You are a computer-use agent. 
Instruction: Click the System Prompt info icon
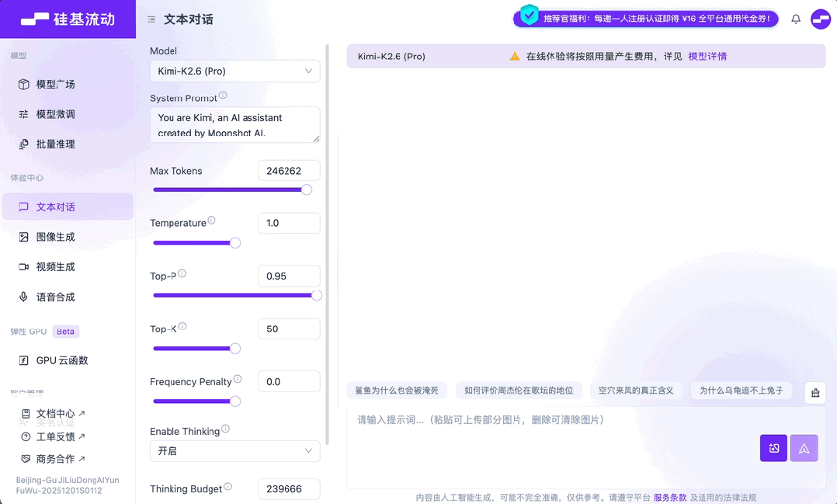pyautogui.click(x=223, y=95)
